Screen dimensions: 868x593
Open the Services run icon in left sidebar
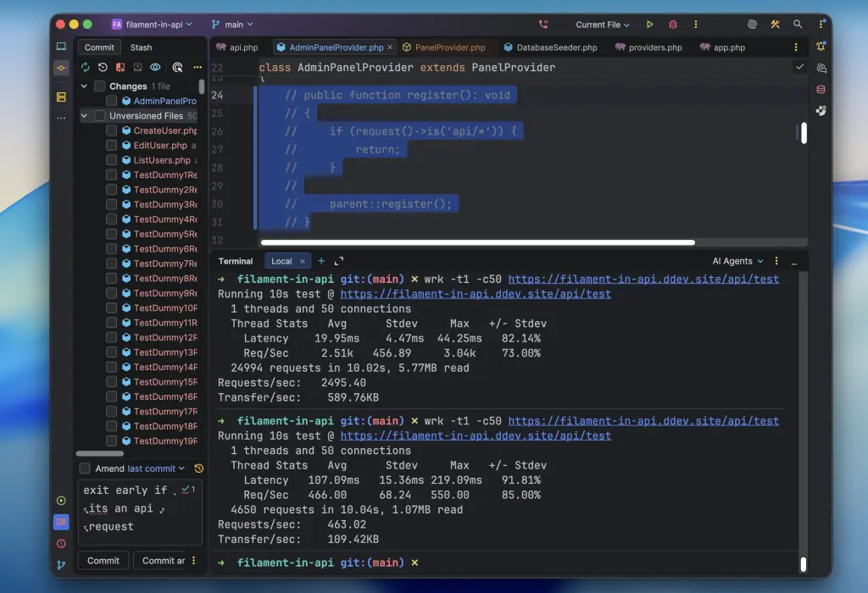pos(61,501)
